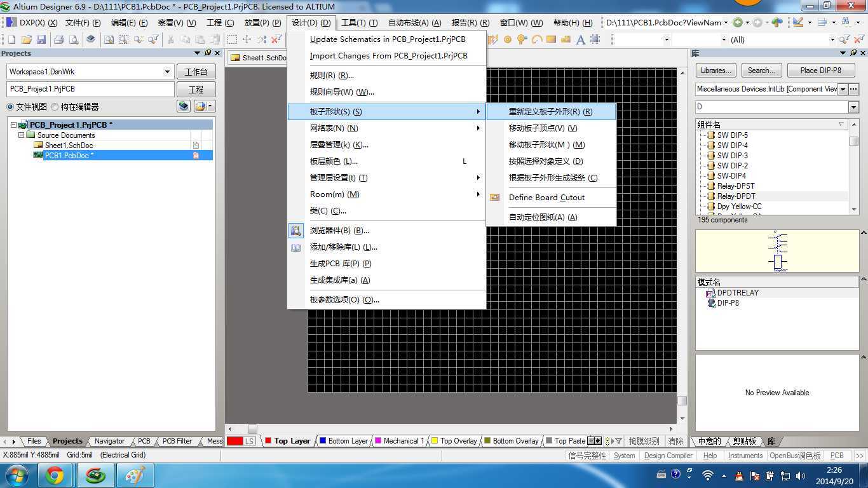Click the layer stack icon in toolbar
Viewport: 868px width, 488px height.
coord(91,39)
